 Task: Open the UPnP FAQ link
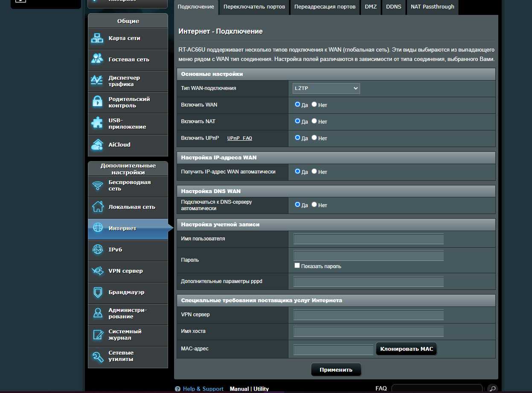(240, 139)
